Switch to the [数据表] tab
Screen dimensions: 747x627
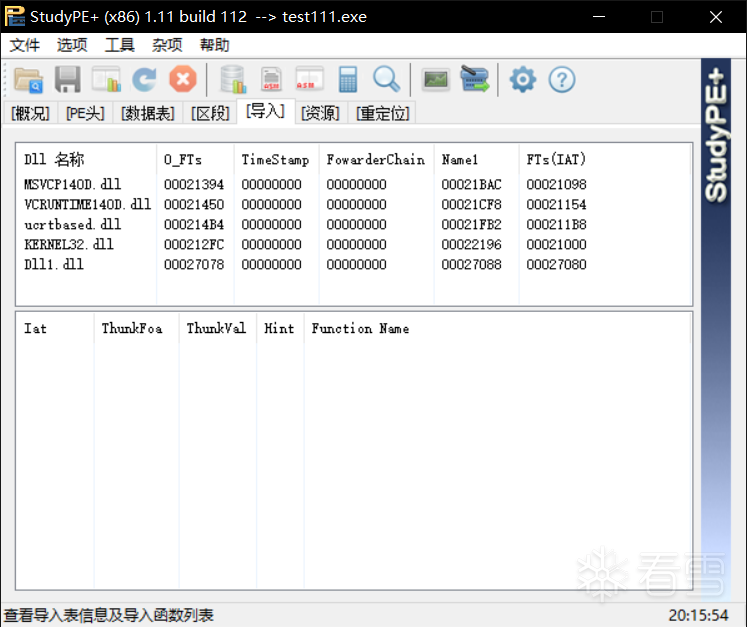148,113
